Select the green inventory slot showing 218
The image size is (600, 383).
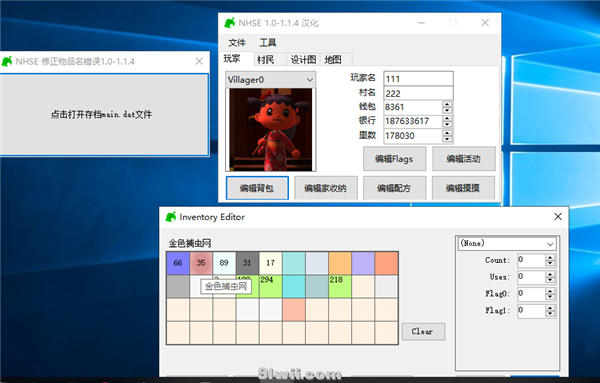340,287
